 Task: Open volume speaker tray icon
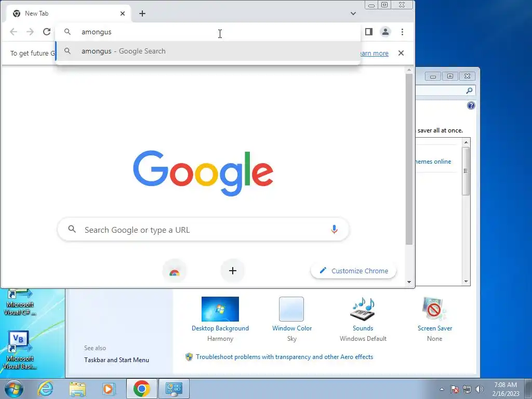pyautogui.click(x=480, y=389)
